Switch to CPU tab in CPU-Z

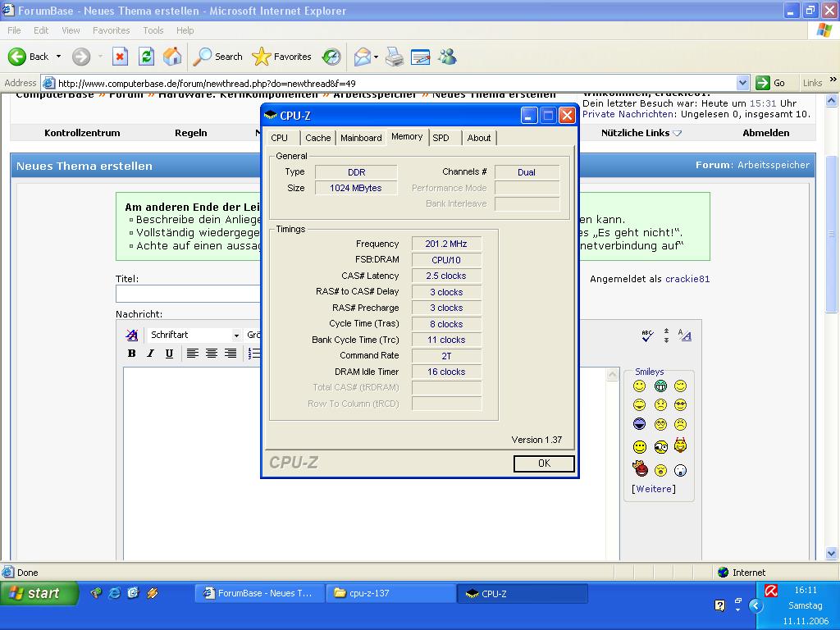pyautogui.click(x=283, y=138)
